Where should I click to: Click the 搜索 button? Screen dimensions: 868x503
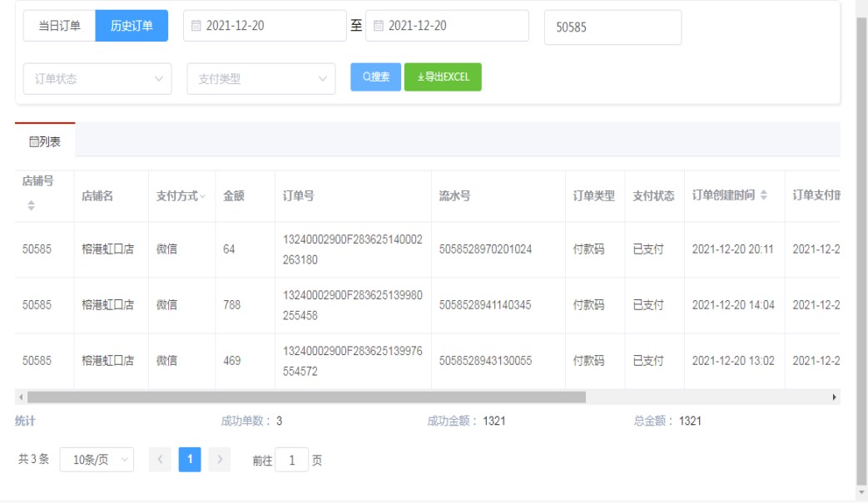click(375, 77)
